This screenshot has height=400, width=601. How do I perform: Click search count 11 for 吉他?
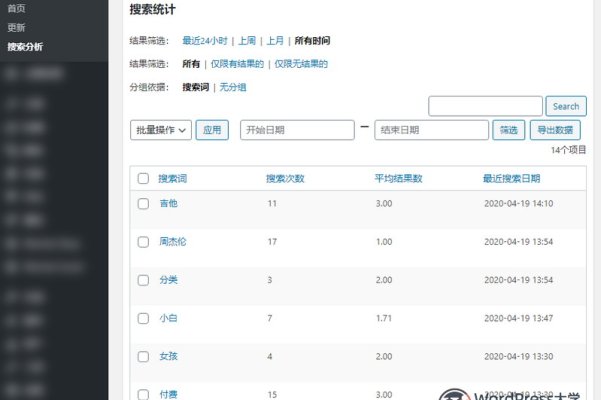[272, 203]
